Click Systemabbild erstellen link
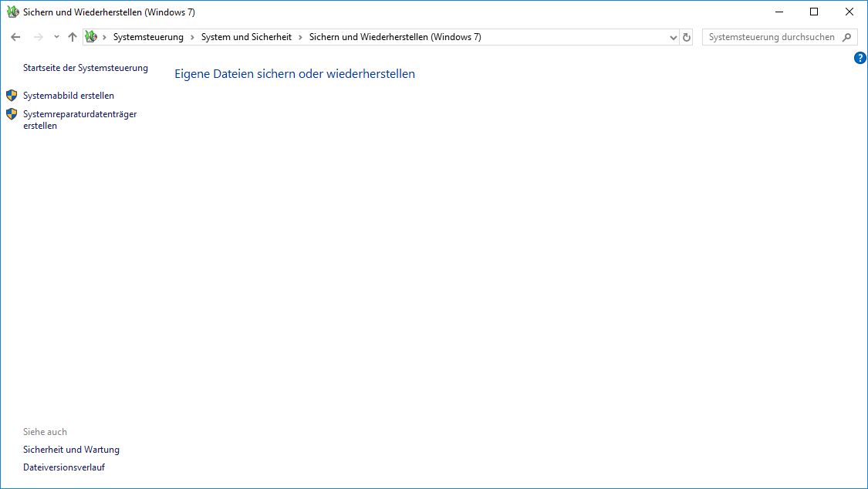This screenshot has height=489, width=868. [x=69, y=96]
